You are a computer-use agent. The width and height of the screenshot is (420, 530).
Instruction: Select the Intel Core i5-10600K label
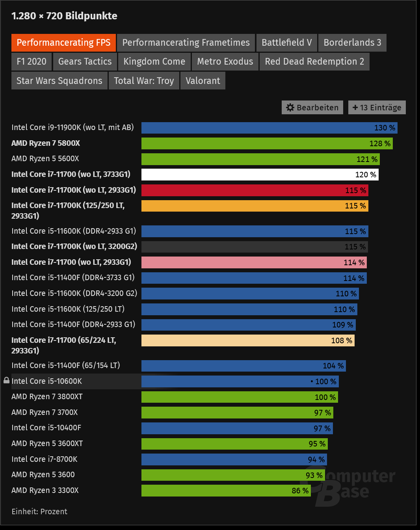47,381
